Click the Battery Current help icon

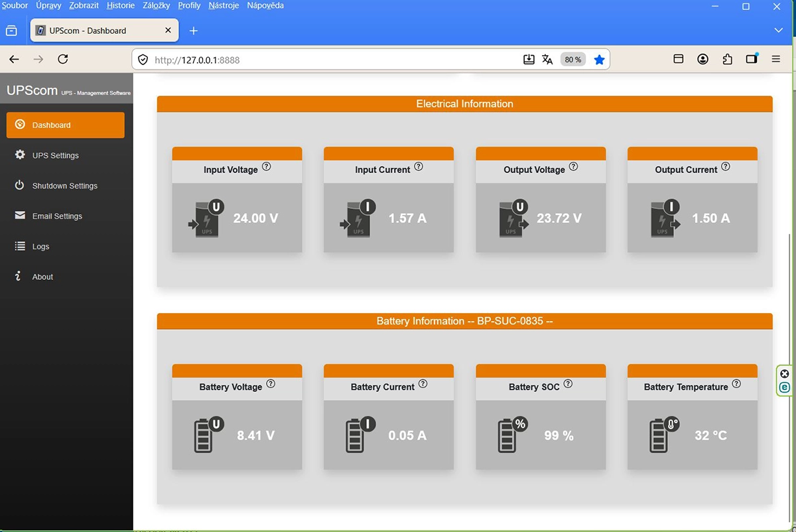coord(423,383)
